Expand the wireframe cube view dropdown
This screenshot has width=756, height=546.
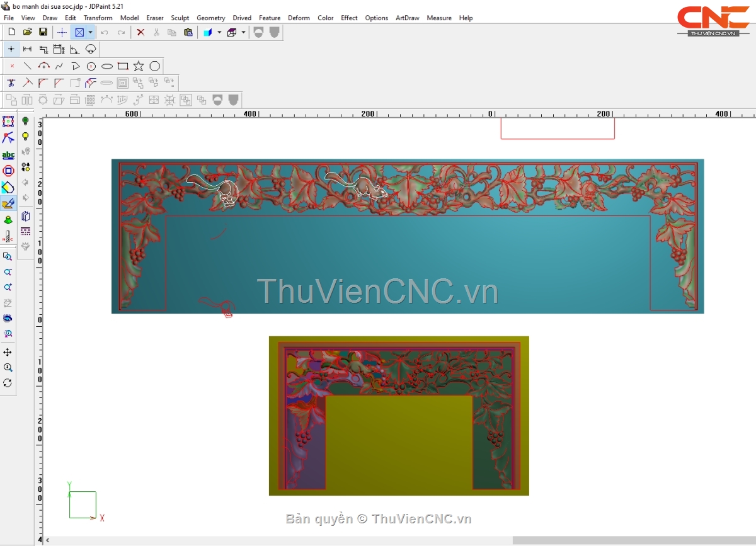point(243,32)
